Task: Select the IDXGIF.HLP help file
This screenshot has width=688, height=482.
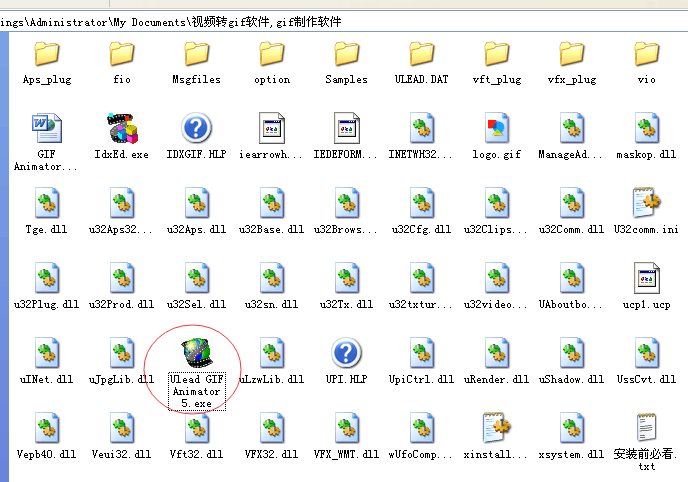Action: coord(197,128)
